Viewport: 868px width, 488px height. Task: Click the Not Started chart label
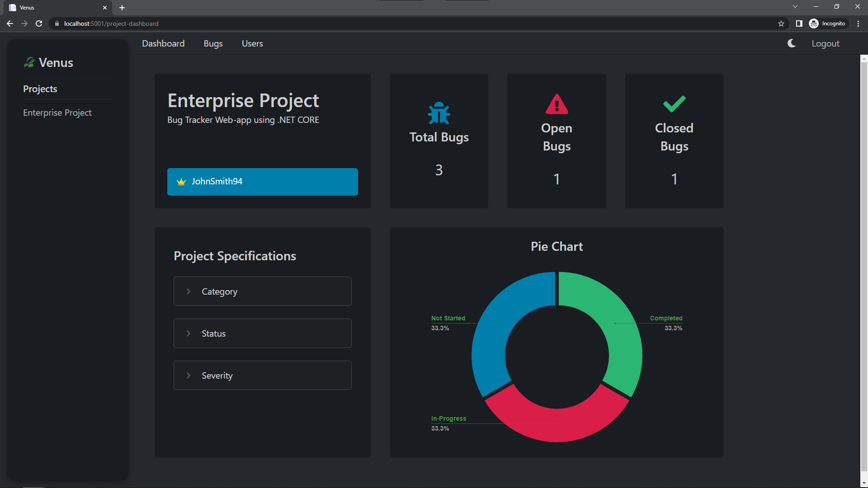[x=448, y=318]
